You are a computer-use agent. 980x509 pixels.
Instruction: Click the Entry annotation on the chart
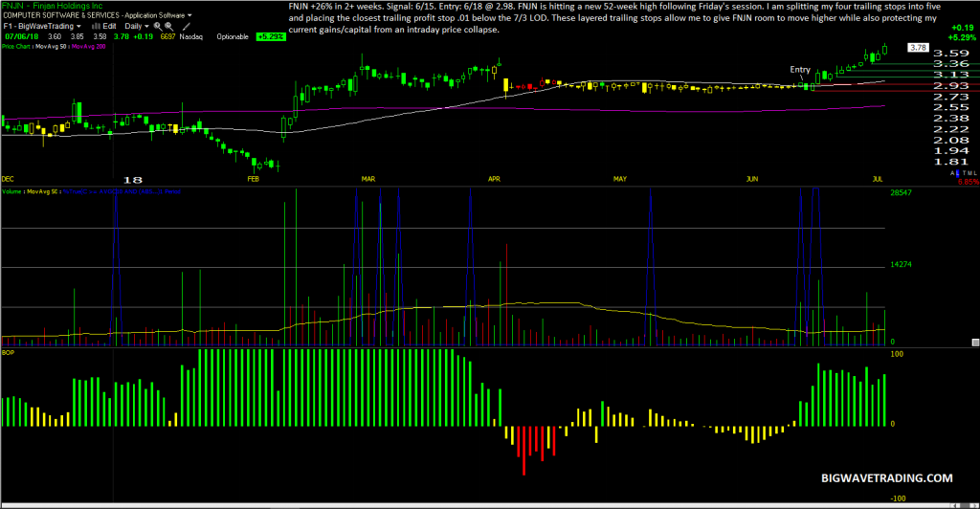click(800, 69)
